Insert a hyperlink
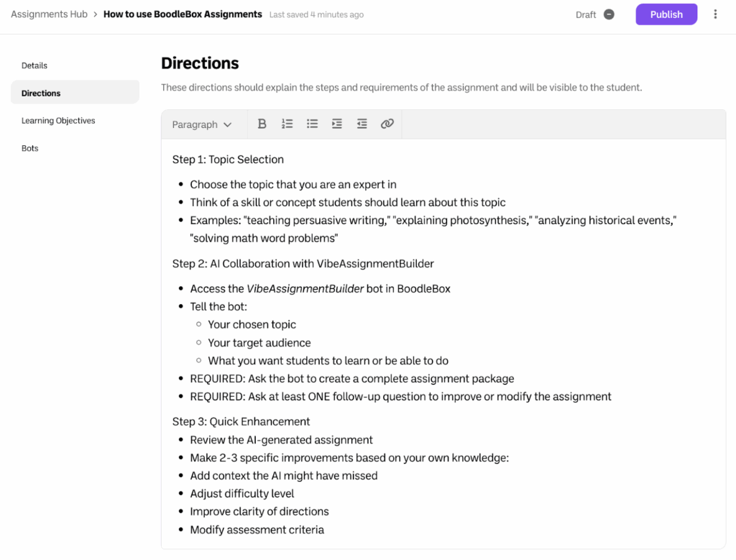 (x=387, y=124)
